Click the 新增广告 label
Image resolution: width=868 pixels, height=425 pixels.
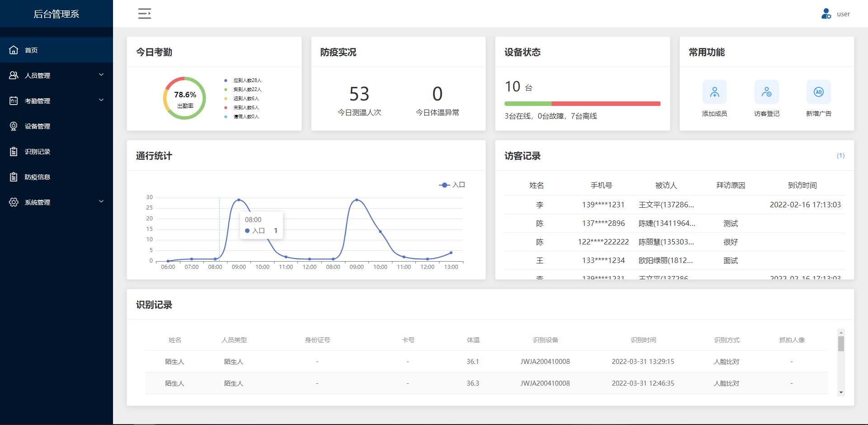pyautogui.click(x=819, y=114)
